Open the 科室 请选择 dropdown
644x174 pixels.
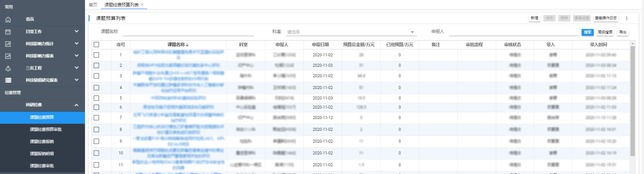351,32
